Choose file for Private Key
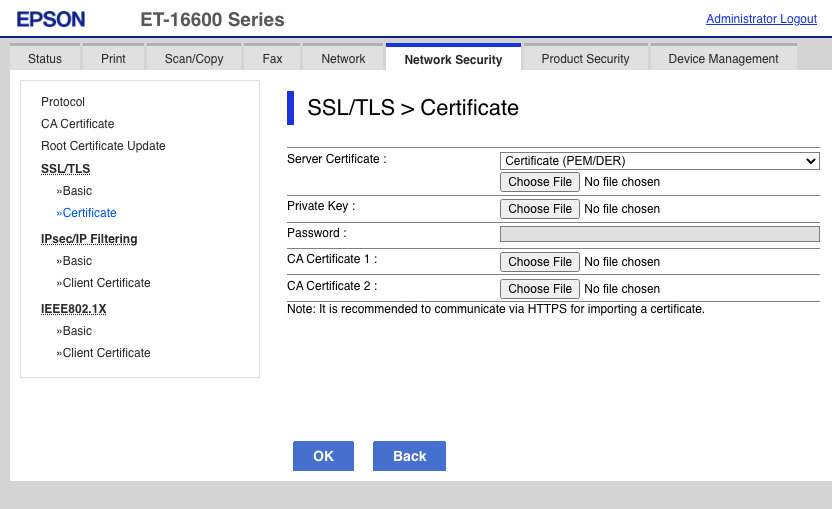 540,209
